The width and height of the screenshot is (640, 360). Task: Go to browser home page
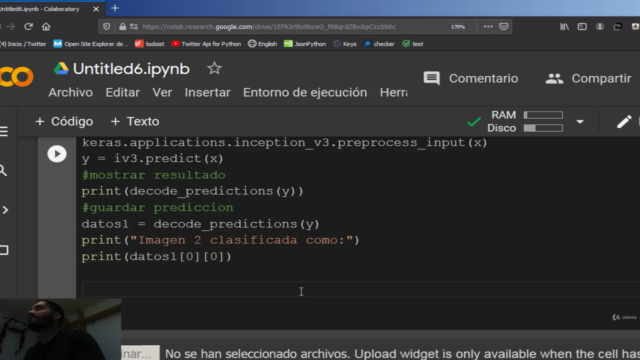coord(46,27)
